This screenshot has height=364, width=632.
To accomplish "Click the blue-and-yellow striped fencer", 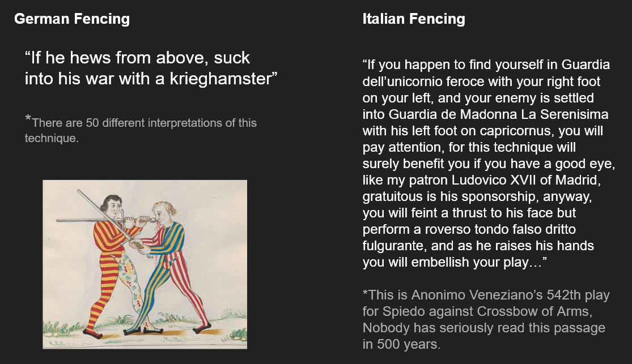I will 170,266.
